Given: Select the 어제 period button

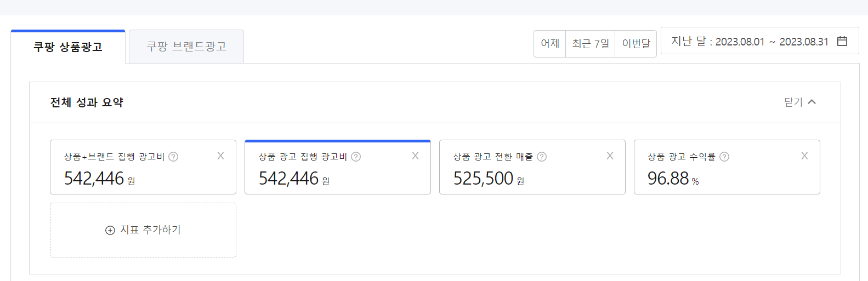Looking at the screenshot, I should pos(550,44).
